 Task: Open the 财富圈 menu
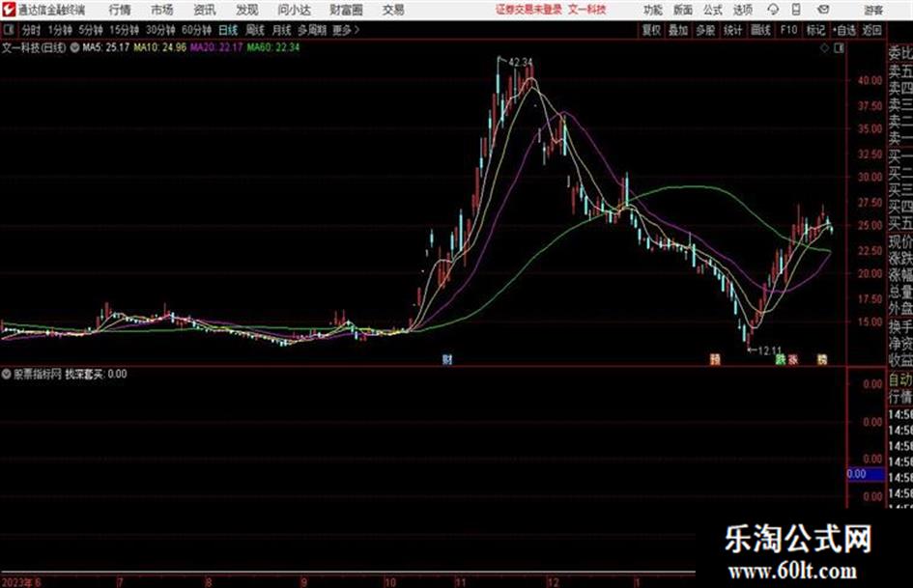pos(346,10)
